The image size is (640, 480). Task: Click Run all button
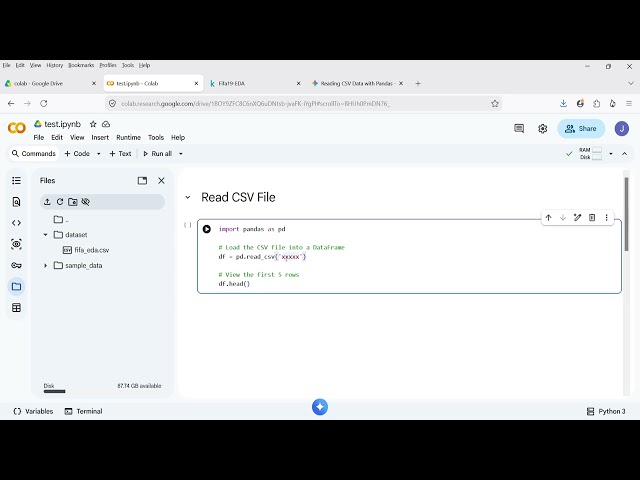(158, 154)
